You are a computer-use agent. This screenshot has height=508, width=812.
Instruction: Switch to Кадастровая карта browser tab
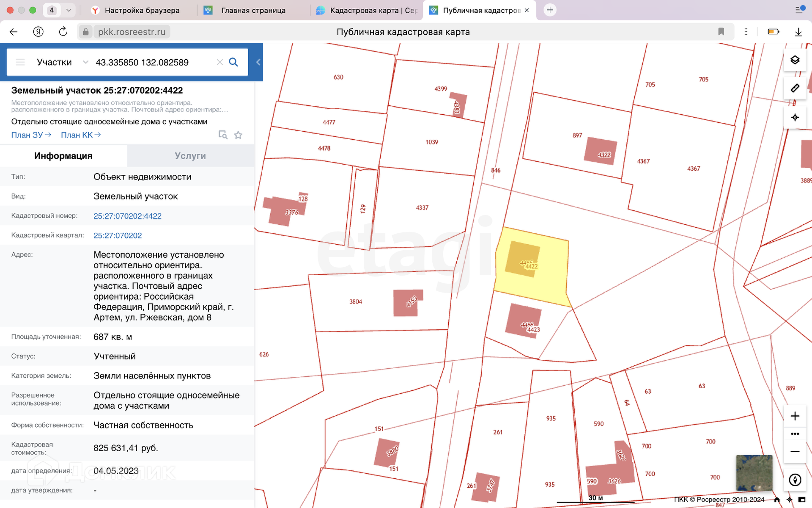(x=367, y=10)
